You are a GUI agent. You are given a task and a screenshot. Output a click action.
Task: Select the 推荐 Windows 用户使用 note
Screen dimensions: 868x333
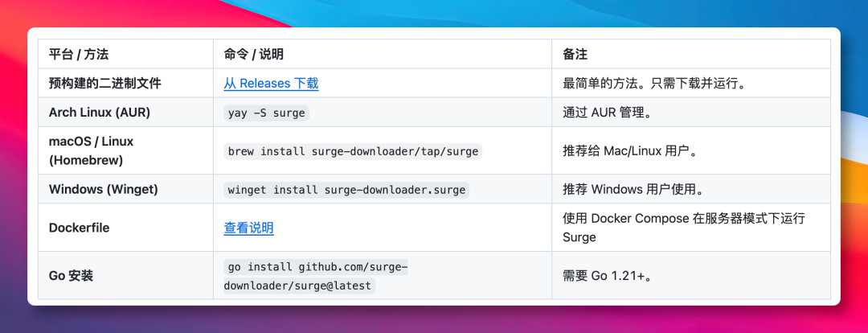tap(633, 190)
